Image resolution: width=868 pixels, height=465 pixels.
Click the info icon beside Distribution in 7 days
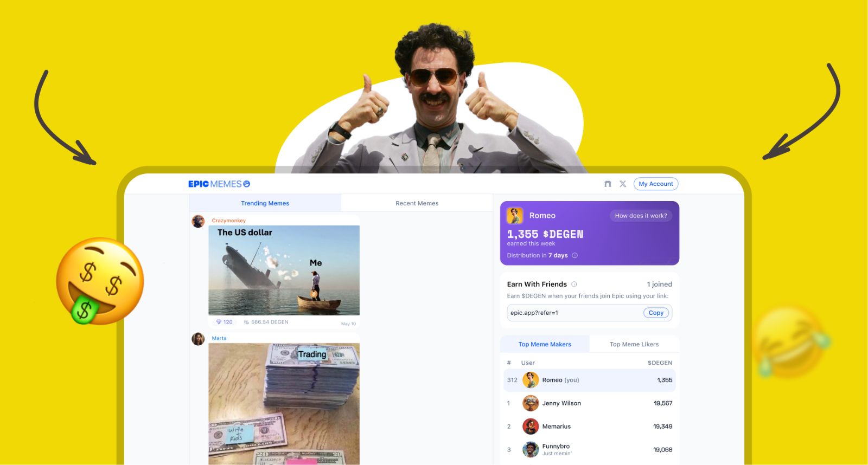pyautogui.click(x=575, y=256)
